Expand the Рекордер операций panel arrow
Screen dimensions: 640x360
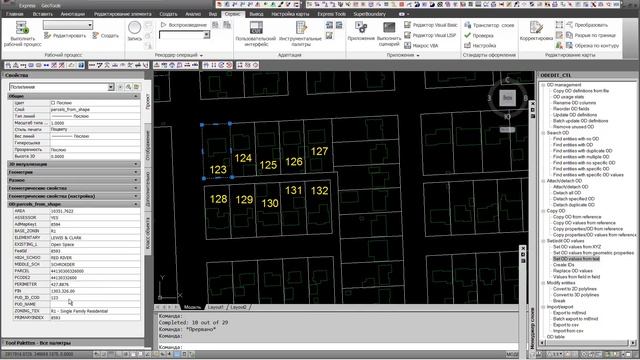(201, 55)
